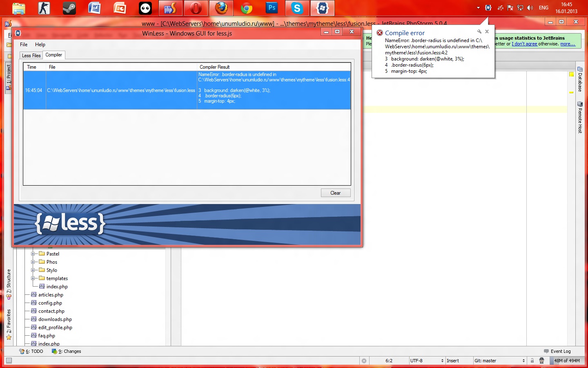Image resolution: width=588 pixels, height=368 pixels.
Task: Select the 16:45:04 compile result row
Action: pyautogui.click(x=187, y=90)
